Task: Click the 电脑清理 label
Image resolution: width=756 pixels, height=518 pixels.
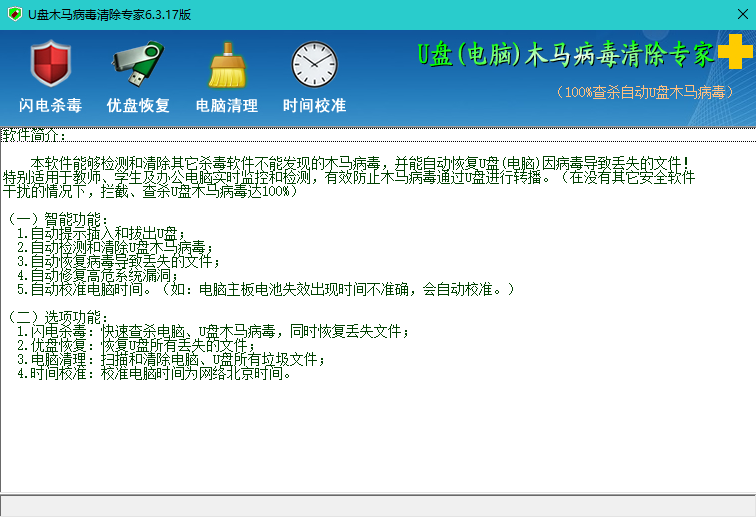Action: pos(227,105)
